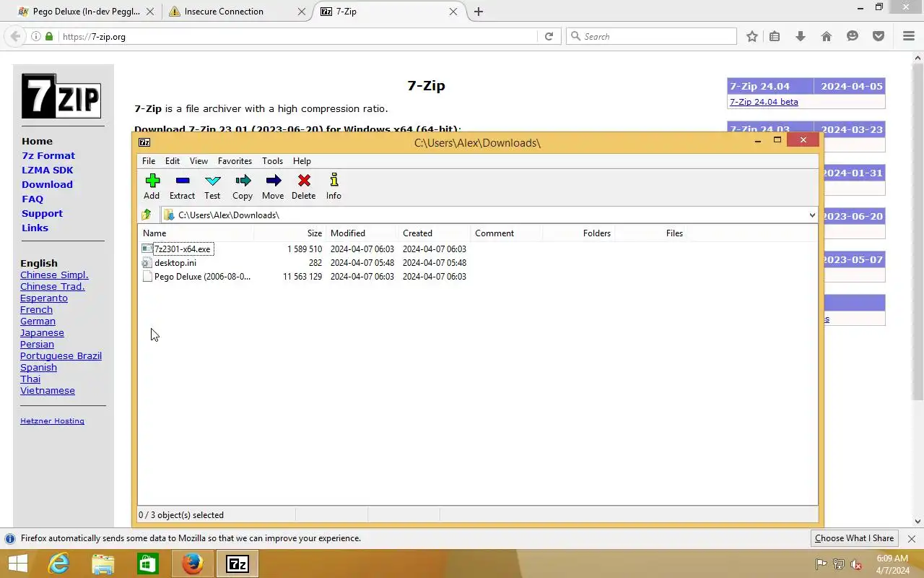Viewport: 924px width, 578px height.
Task: Select the German language link
Action: coord(38,321)
